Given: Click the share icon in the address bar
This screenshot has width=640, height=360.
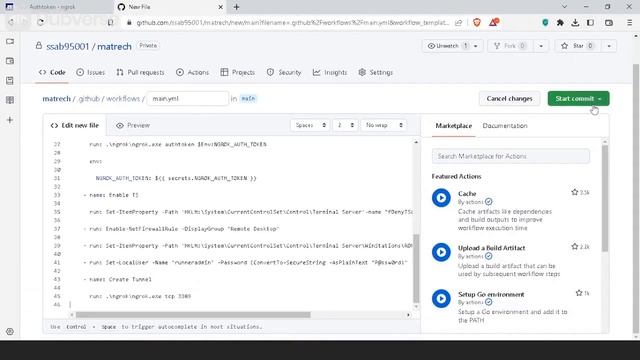Looking at the screenshot, I should (459, 22).
